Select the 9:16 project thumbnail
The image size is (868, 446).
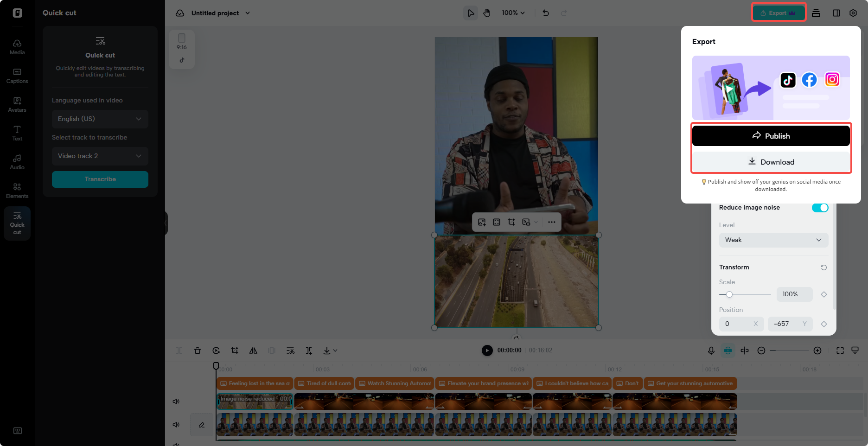click(x=182, y=49)
